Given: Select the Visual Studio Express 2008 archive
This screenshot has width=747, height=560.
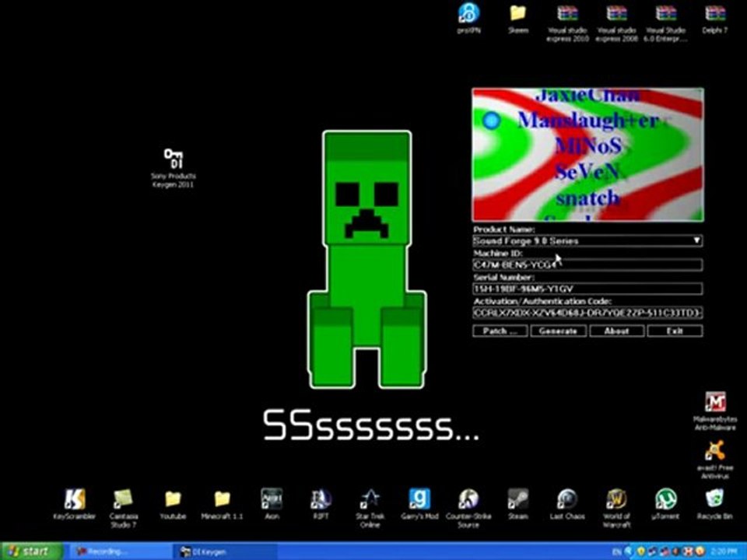Looking at the screenshot, I should pyautogui.click(x=616, y=23).
